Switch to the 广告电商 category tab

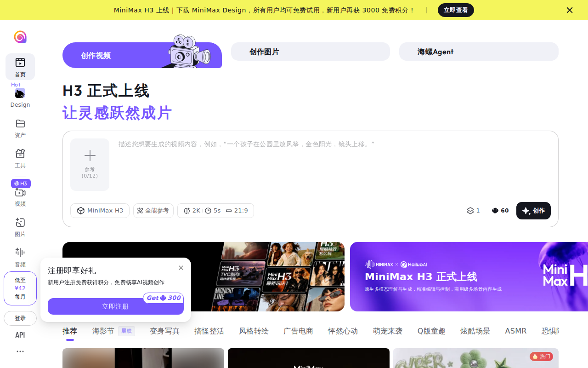[298, 331]
